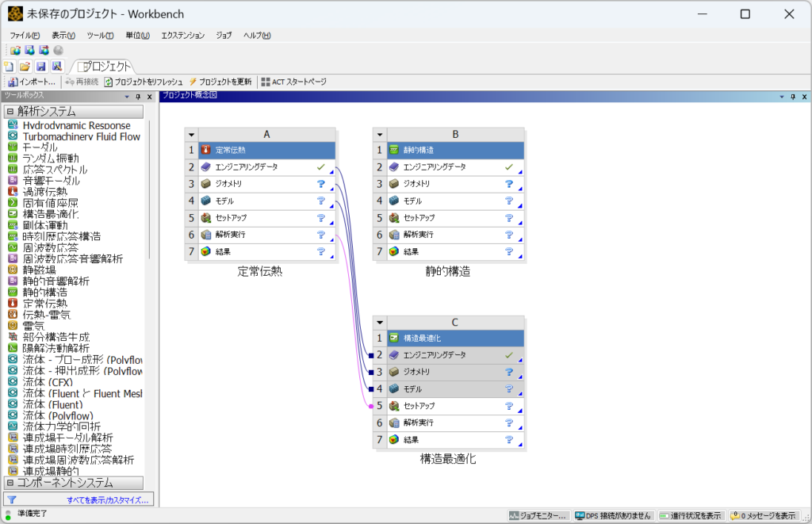Click Update Project (プロジェクトを更新)
The image size is (812, 524).
[220, 82]
